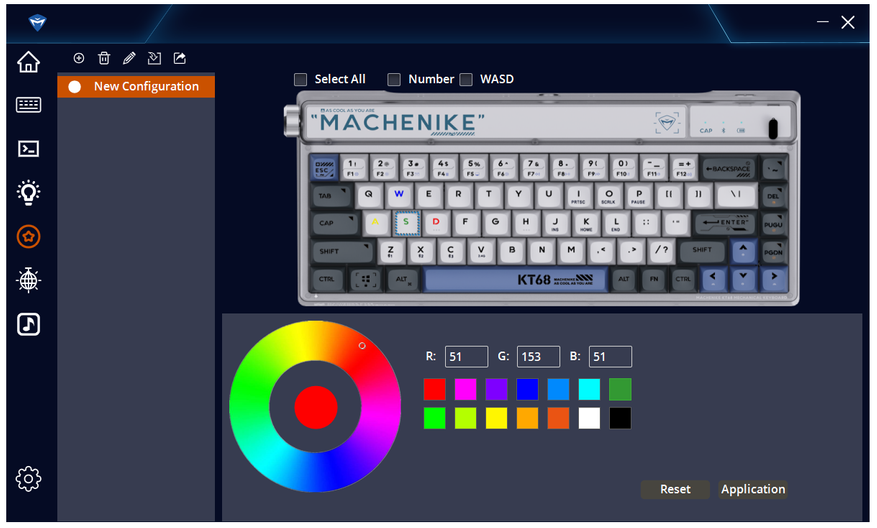Pick the white color swatch
Screen dimensions: 877x528
[x=589, y=418]
